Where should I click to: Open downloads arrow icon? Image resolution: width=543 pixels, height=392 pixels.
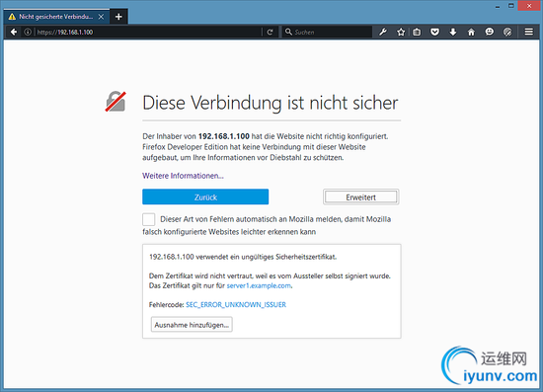point(453,32)
